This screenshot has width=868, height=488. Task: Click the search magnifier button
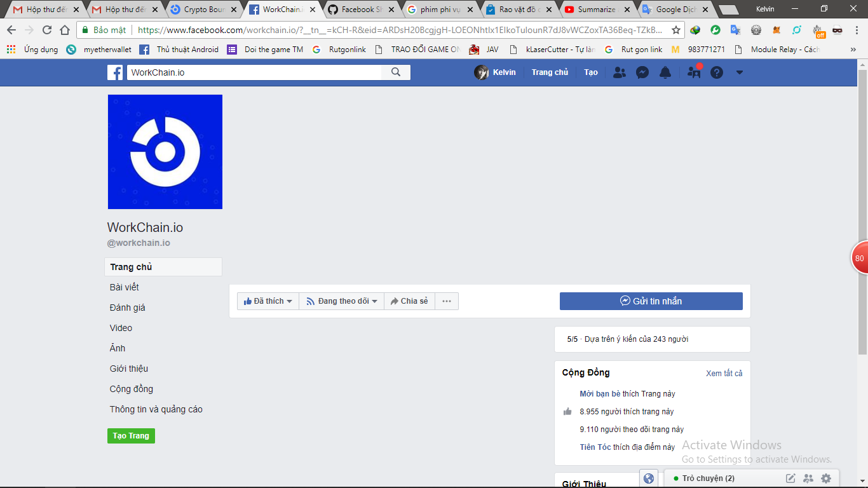click(396, 72)
